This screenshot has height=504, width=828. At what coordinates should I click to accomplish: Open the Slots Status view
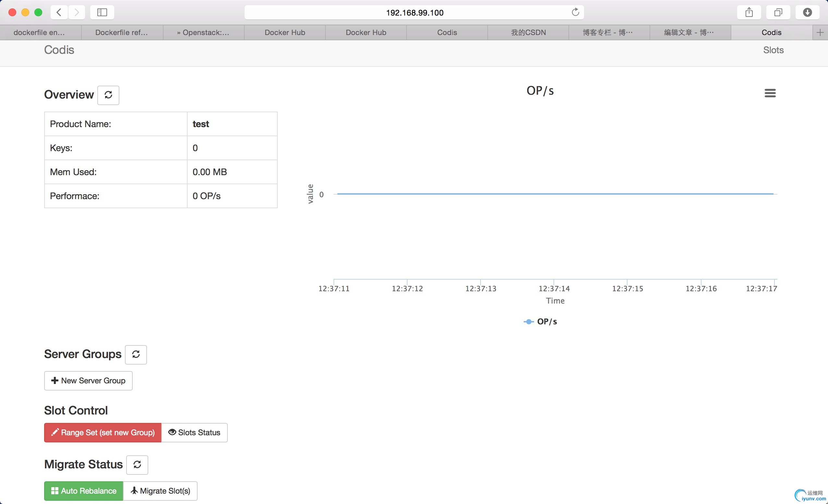pyautogui.click(x=194, y=432)
